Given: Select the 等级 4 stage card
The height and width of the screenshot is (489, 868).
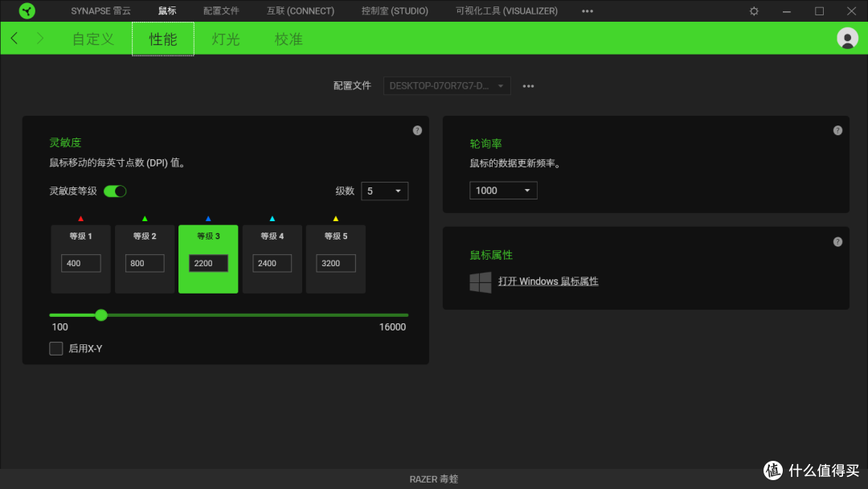Looking at the screenshot, I should 272,259.
